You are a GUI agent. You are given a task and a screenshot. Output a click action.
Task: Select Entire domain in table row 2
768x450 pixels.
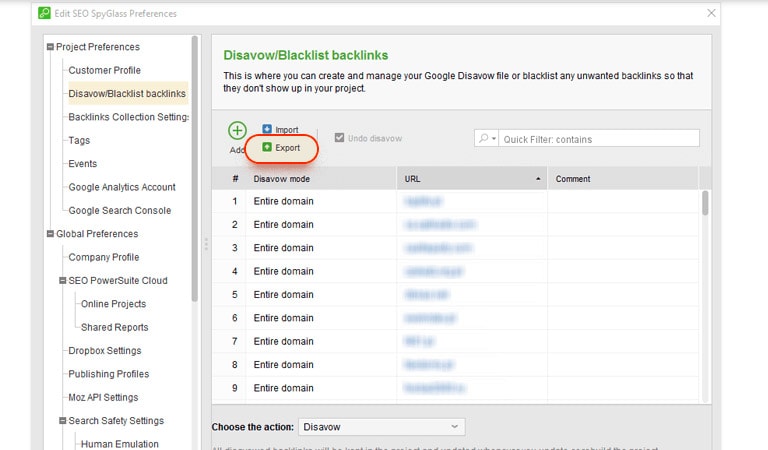click(283, 224)
